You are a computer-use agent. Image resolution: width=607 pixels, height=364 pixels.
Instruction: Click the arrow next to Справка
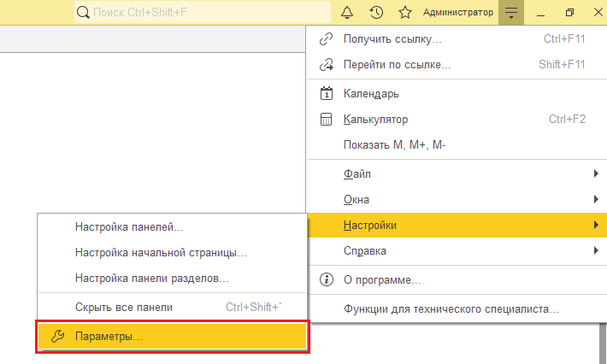point(596,250)
